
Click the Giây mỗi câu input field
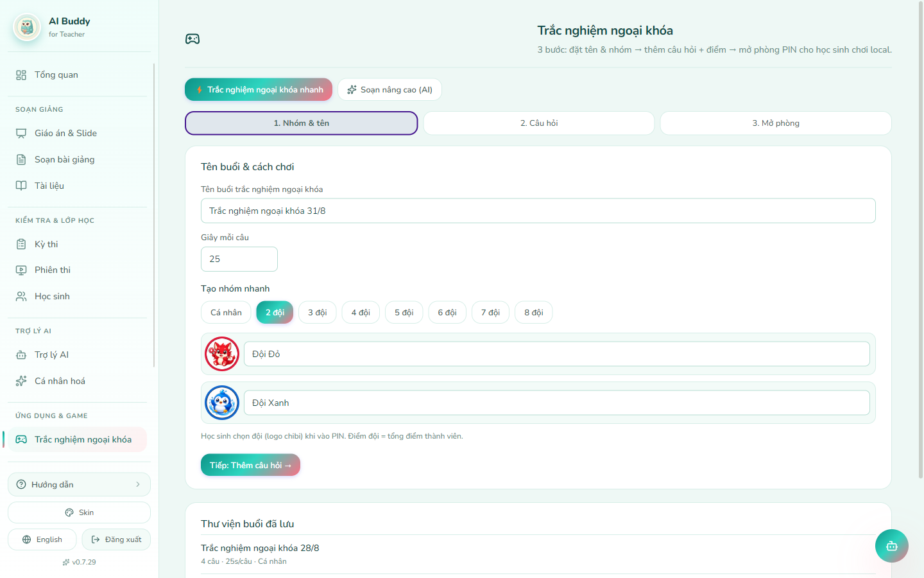pos(239,259)
